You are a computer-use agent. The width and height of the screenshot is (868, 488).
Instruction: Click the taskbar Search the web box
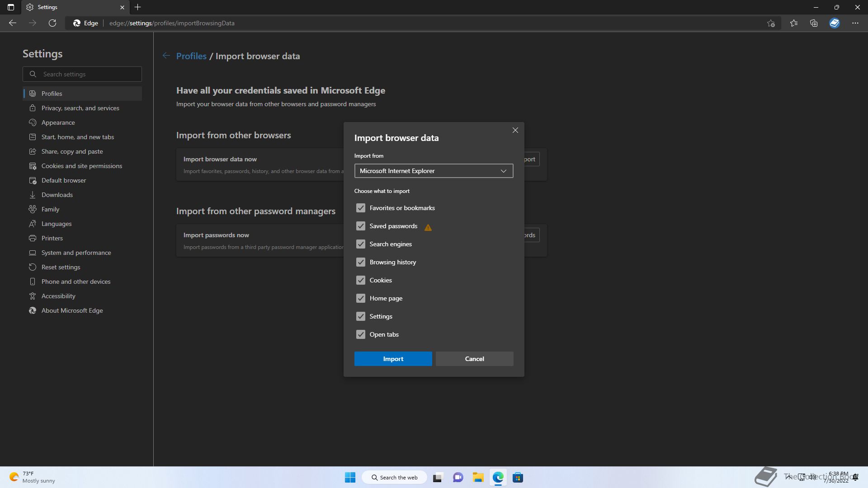394,477
